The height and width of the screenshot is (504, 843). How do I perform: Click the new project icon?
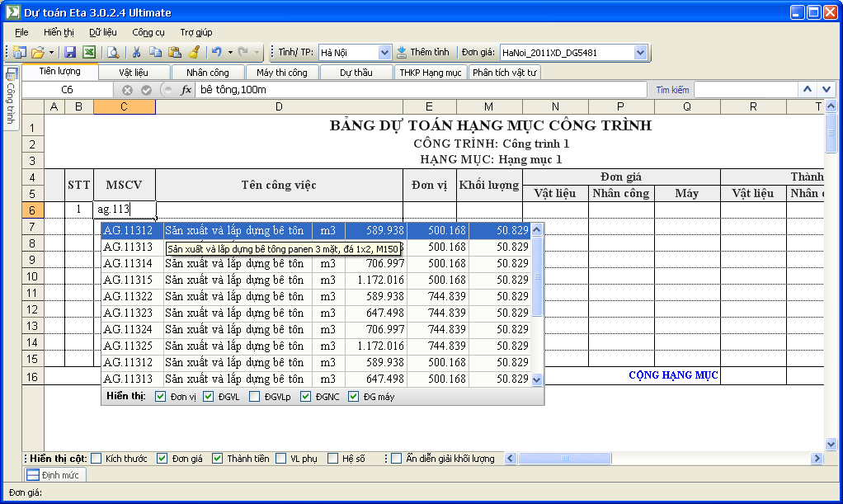[x=20, y=52]
